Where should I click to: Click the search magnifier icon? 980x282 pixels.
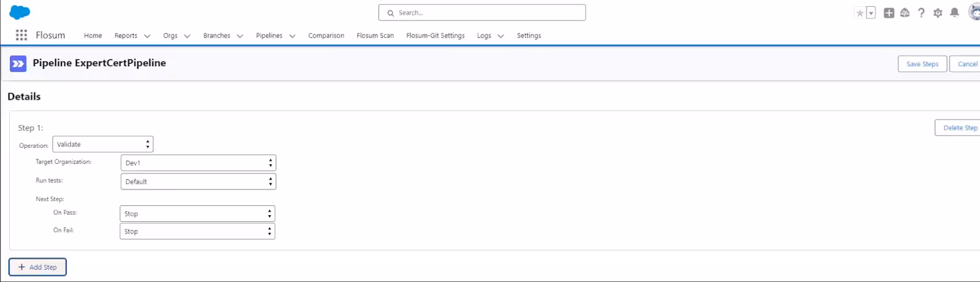tap(390, 13)
